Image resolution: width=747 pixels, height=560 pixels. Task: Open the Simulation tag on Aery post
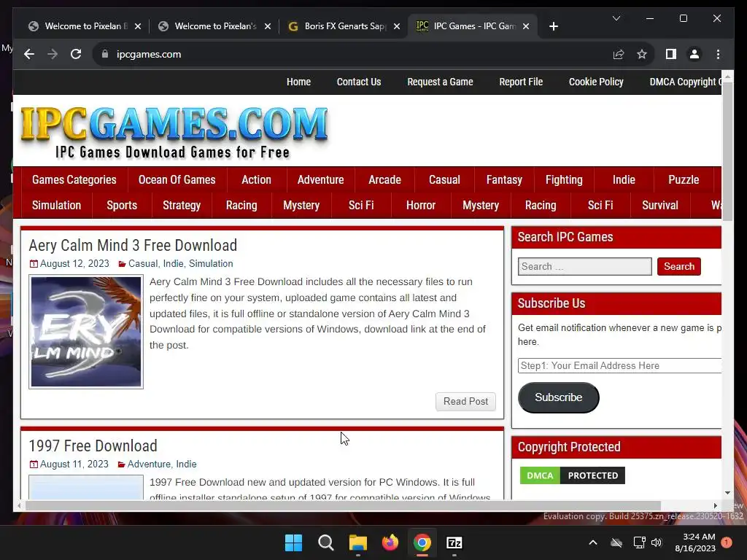[x=211, y=263]
